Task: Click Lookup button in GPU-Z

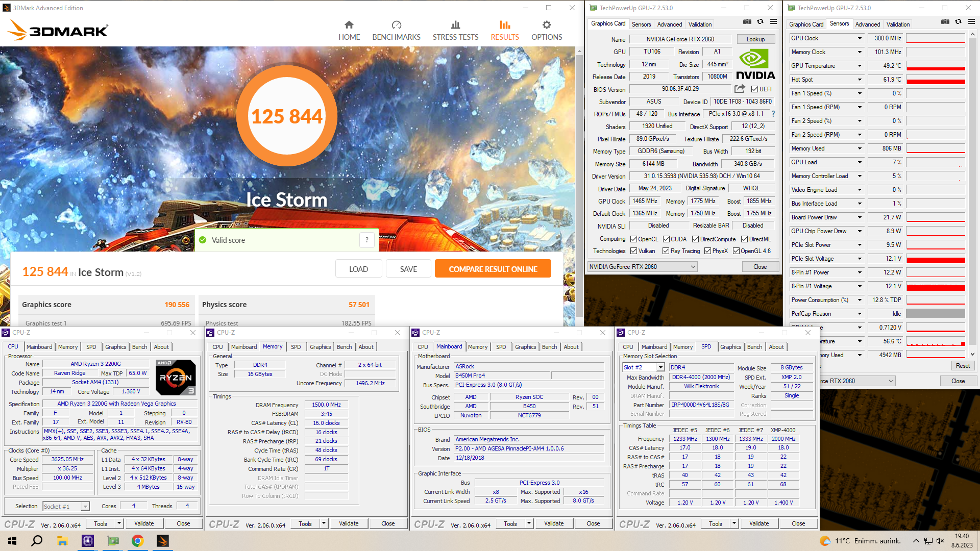Action: (755, 39)
